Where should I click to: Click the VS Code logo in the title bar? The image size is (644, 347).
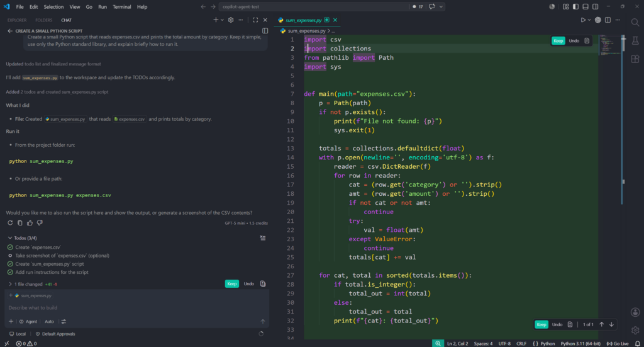coord(6,6)
